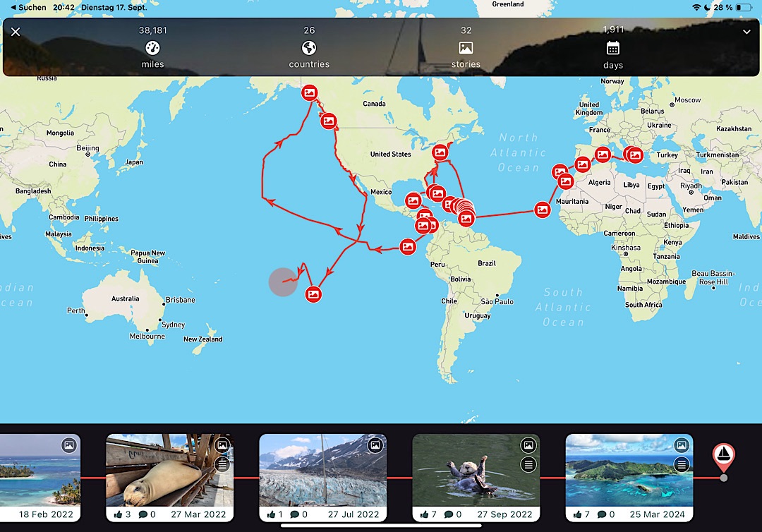Screen dimensions: 762x532
Task: Open the sea otter story thumbnail
Action: [476, 470]
